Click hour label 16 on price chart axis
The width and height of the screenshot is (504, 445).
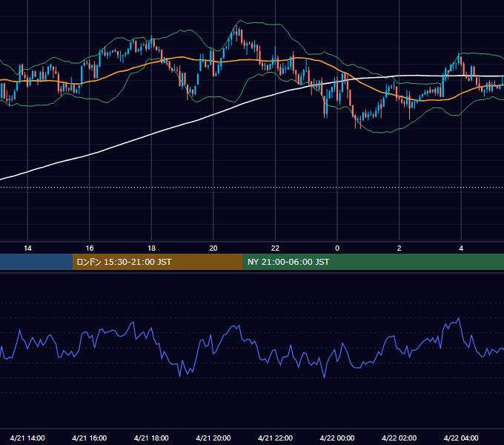(90, 248)
